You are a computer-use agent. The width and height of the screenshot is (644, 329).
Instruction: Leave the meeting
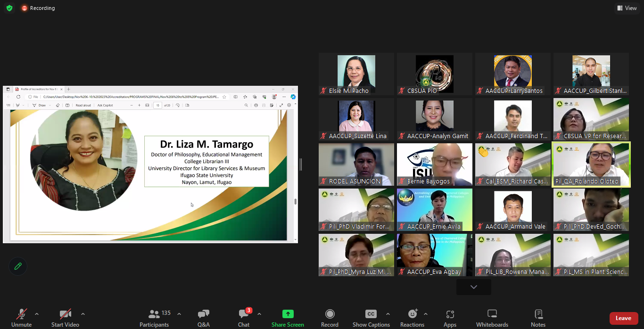623,318
